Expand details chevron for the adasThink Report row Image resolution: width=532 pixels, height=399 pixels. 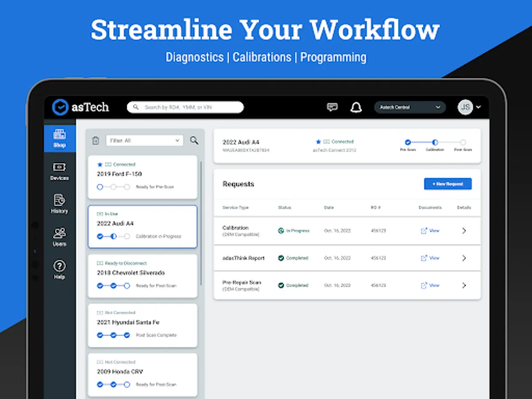[x=464, y=258]
